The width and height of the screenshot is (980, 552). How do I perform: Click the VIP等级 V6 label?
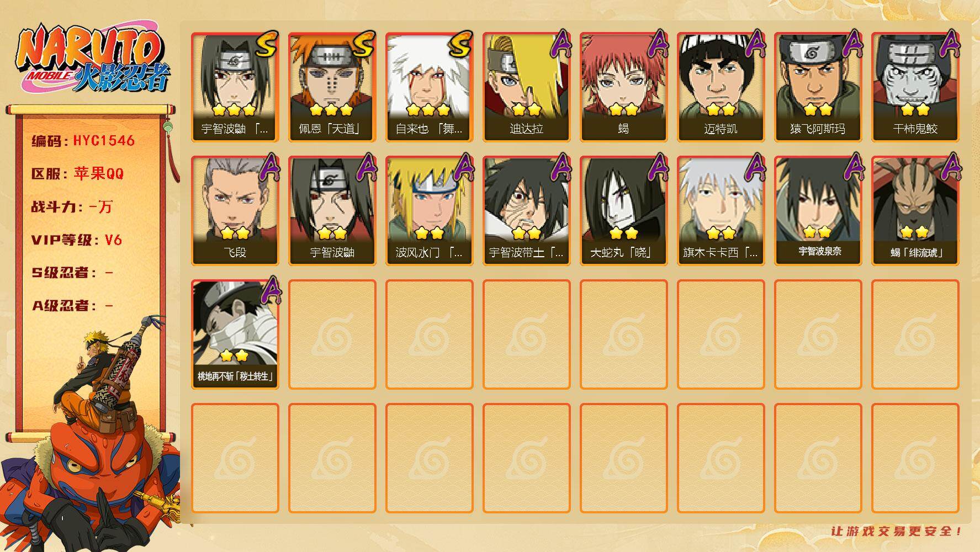(77, 240)
